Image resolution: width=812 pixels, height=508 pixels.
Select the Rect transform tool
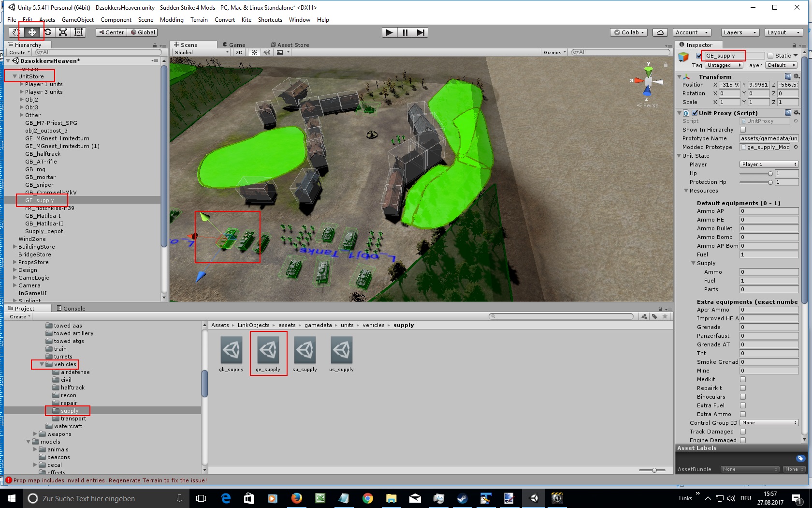78,32
